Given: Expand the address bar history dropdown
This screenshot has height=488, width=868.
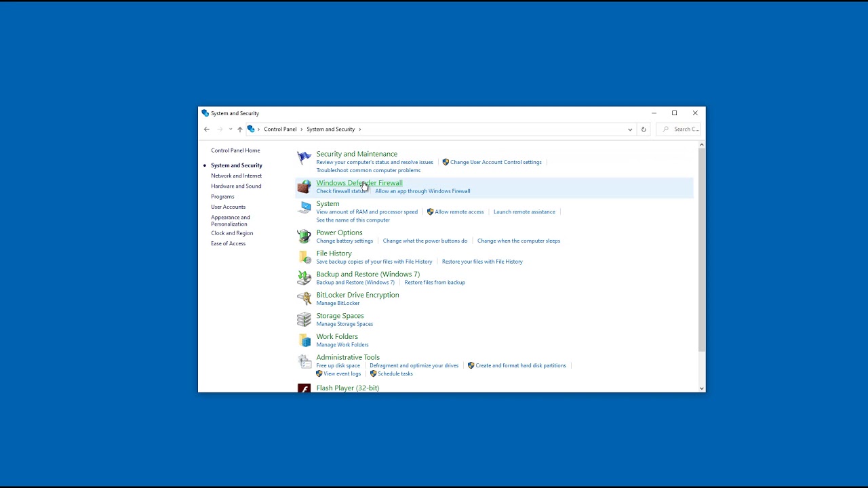Looking at the screenshot, I should (x=630, y=129).
